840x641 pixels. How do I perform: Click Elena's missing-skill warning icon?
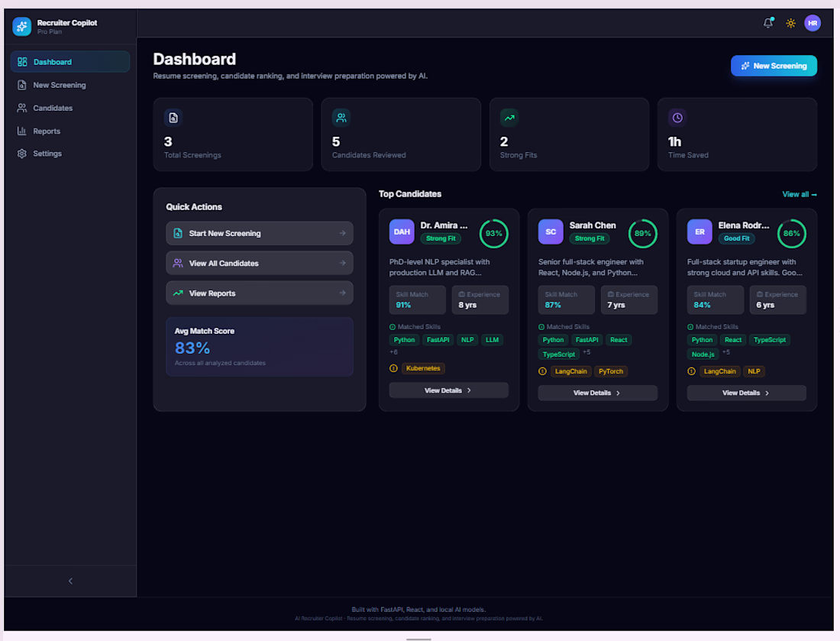point(692,371)
